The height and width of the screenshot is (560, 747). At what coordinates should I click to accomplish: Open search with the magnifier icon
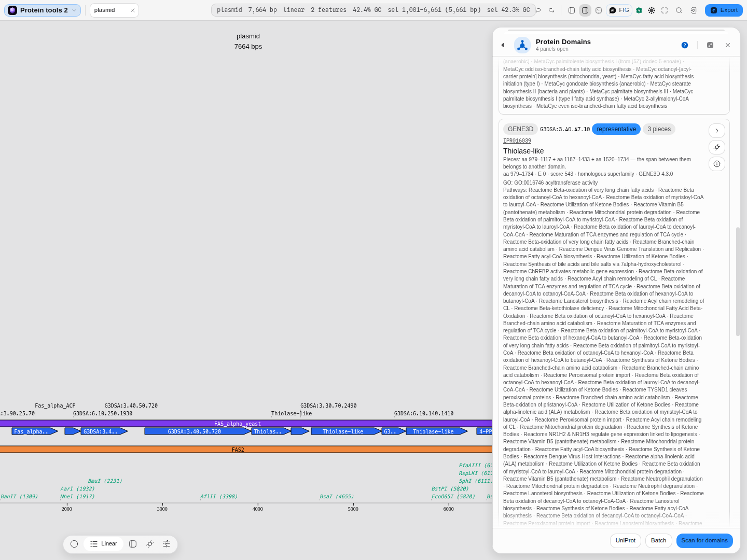(x=679, y=10)
